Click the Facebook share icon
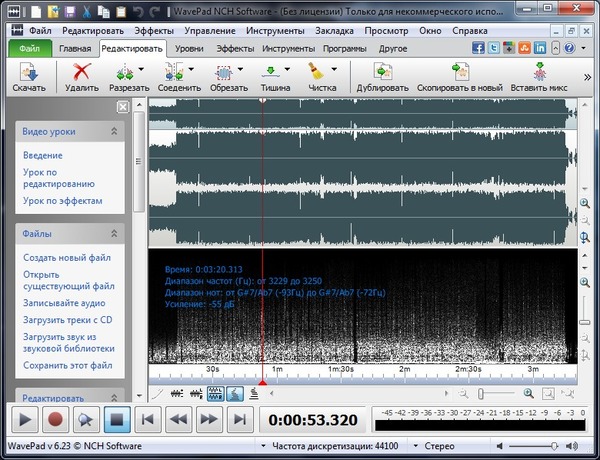Viewport: 600px width, 460px height. pyautogui.click(x=478, y=48)
